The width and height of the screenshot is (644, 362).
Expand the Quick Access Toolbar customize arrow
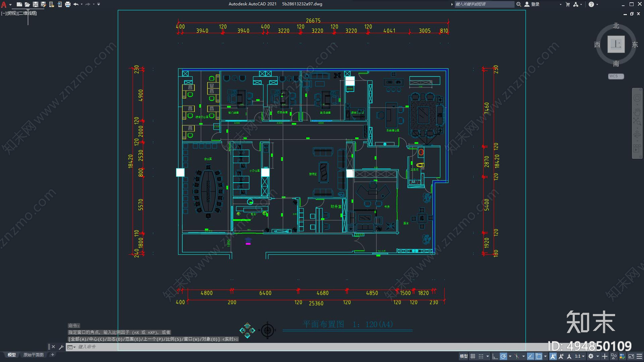click(x=99, y=4)
